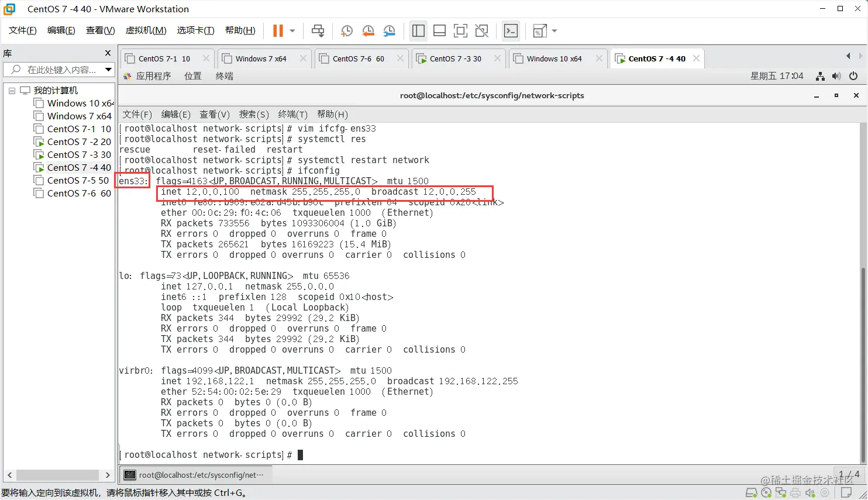Click the printer status icon

point(795,493)
